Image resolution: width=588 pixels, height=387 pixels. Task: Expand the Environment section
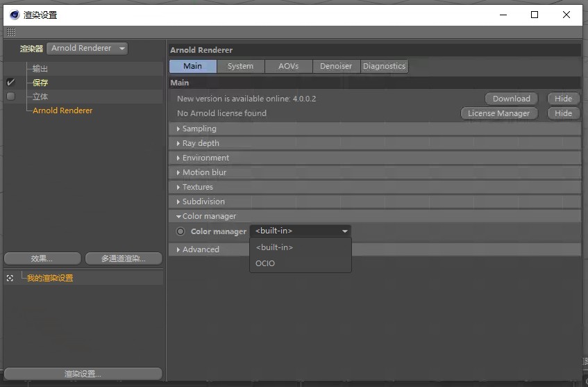375,158
